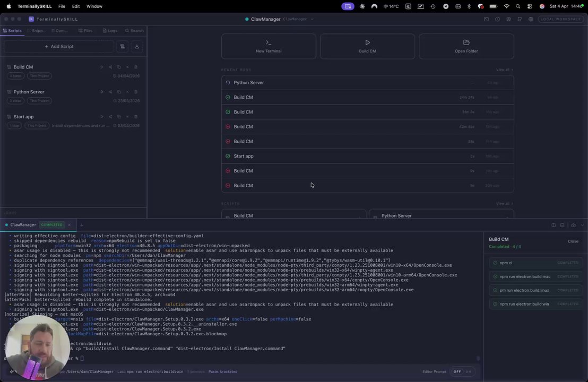Switch to the Scripts tab
588x382 pixels.
click(12, 31)
